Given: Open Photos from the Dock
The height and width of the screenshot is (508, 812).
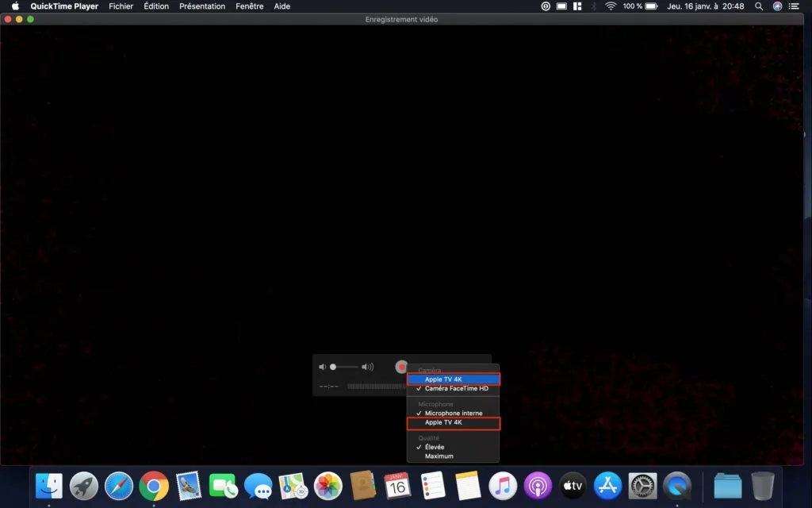Looking at the screenshot, I should pyautogui.click(x=327, y=487).
